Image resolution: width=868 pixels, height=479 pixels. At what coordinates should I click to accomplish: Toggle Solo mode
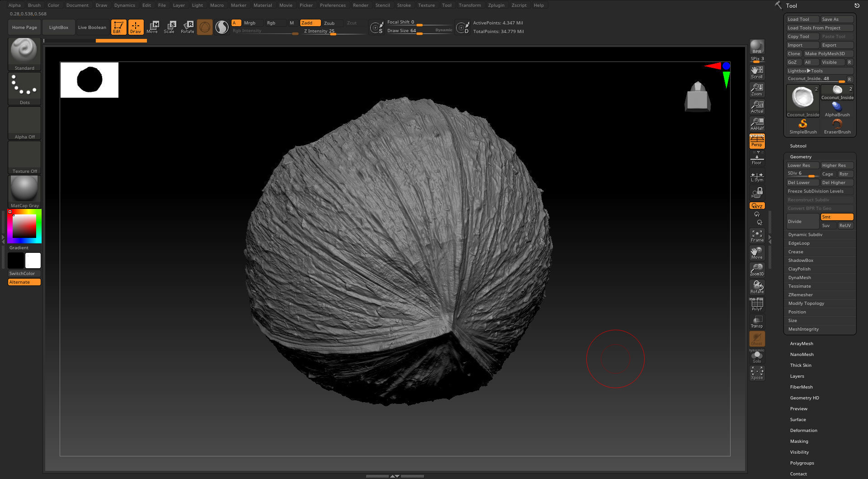pyautogui.click(x=757, y=356)
